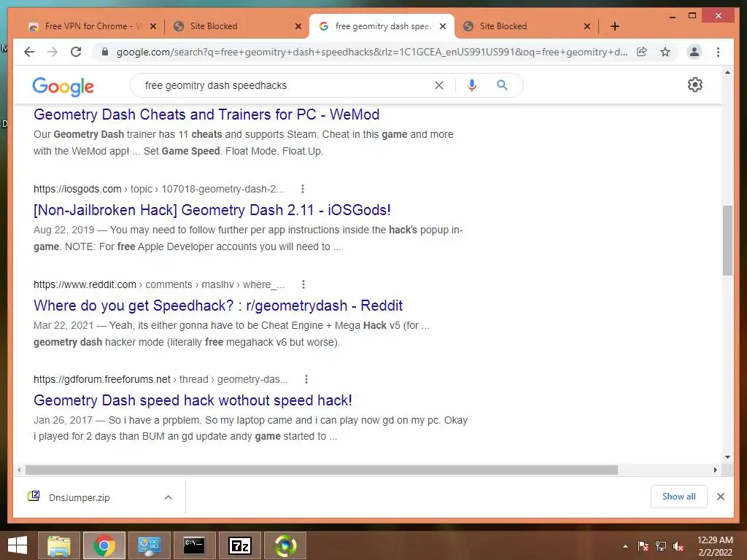Click horizontal scrollbar left arrow
Screen dimensions: 747x560
coord(18,470)
